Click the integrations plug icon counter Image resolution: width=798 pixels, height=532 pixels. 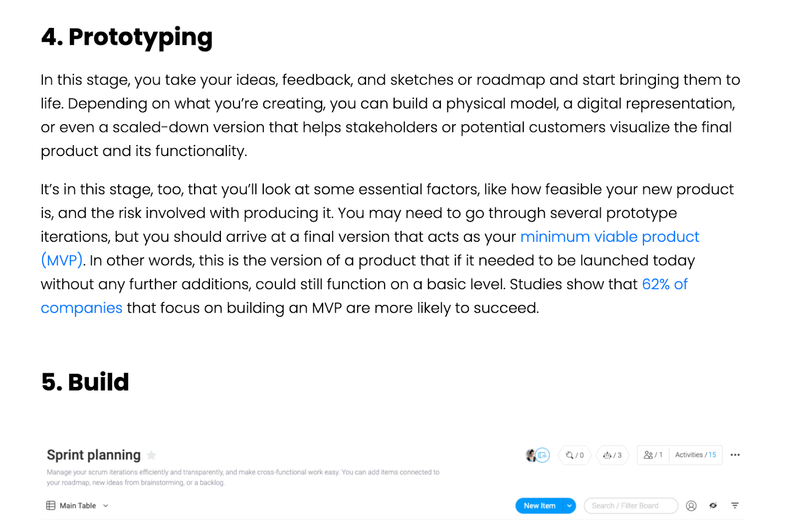point(575,455)
